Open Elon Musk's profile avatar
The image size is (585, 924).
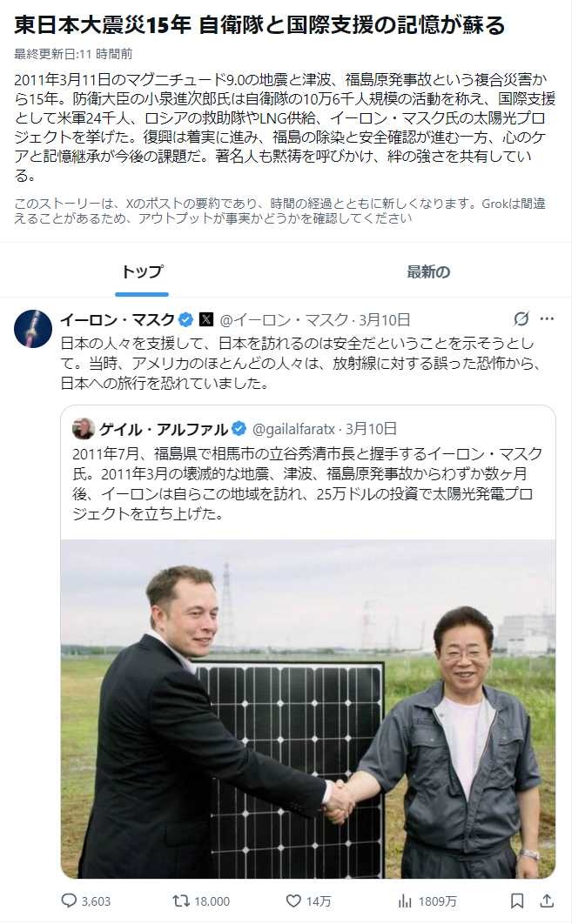(33, 328)
